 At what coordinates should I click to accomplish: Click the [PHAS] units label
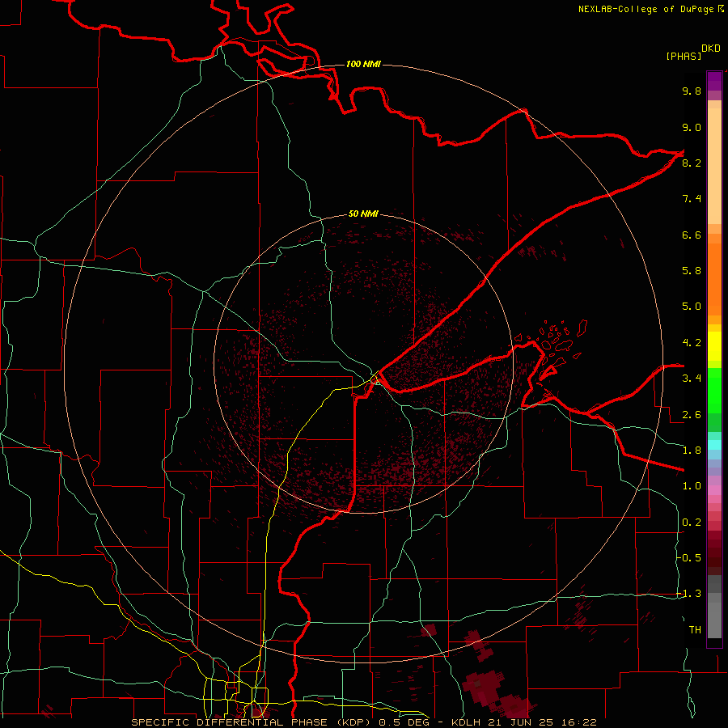tap(684, 56)
